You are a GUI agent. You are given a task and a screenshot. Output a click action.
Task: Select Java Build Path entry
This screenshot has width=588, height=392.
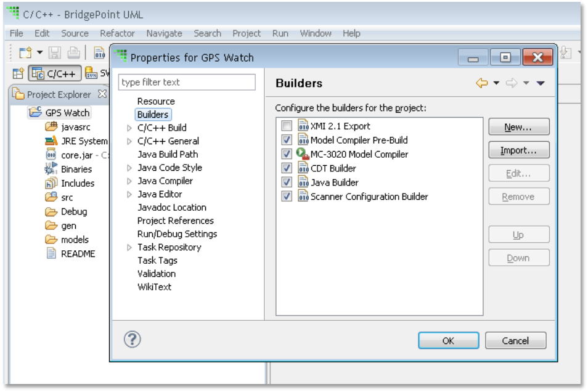click(x=168, y=154)
